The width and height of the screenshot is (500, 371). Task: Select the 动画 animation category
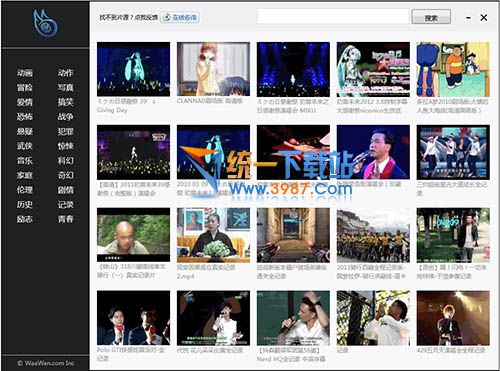[25, 73]
